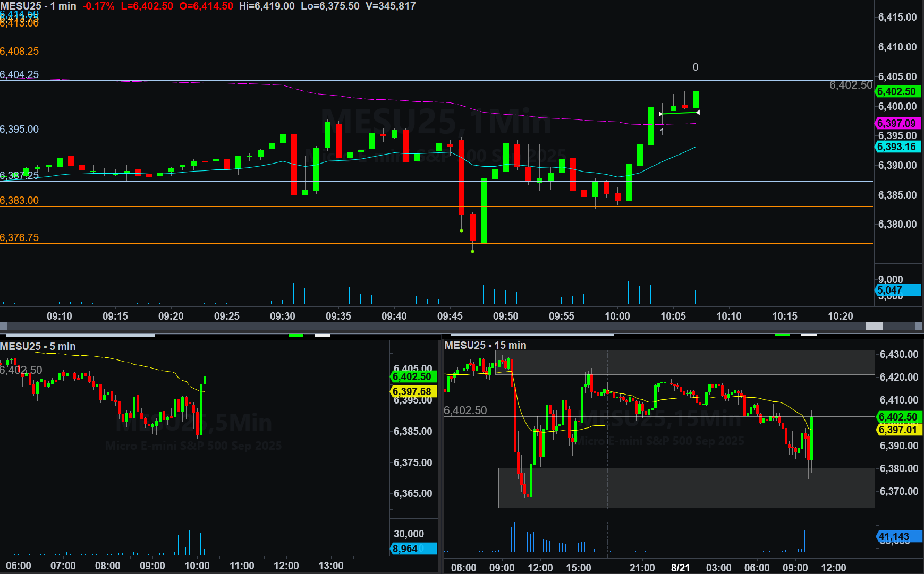Select the orange 6,376.75 level label
This screenshot has width=924, height=574.
[20, 237]
